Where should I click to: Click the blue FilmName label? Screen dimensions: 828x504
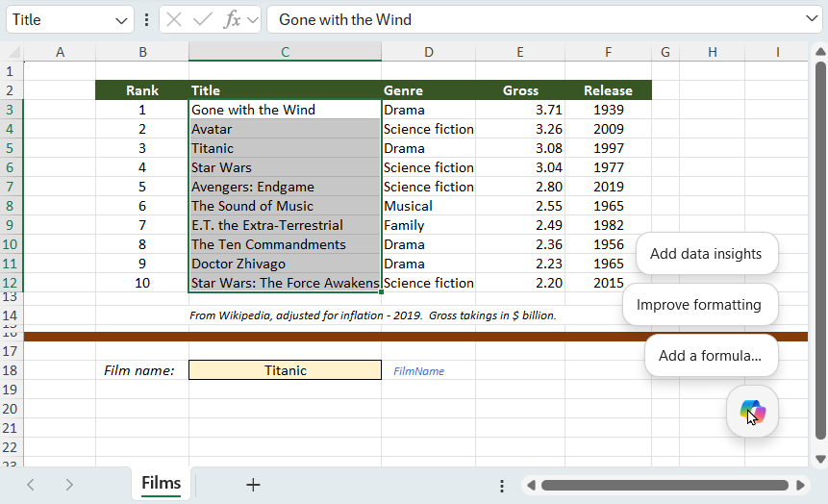pyautogui.click(x=418, y=371)
